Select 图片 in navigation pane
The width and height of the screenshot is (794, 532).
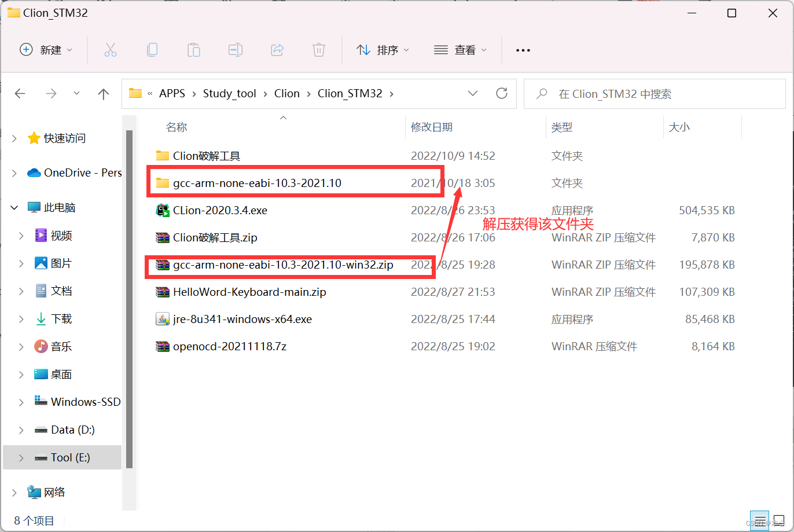[x=63, y=263]
